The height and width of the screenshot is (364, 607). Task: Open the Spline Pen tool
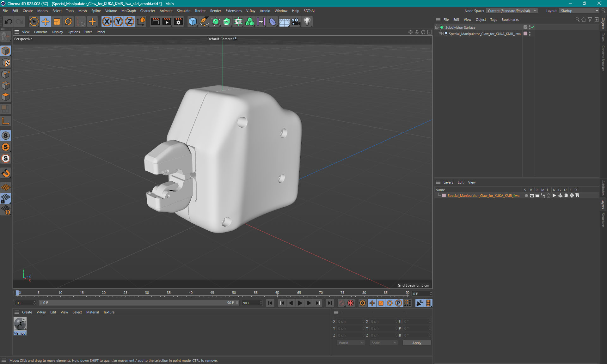coord(204,21)
